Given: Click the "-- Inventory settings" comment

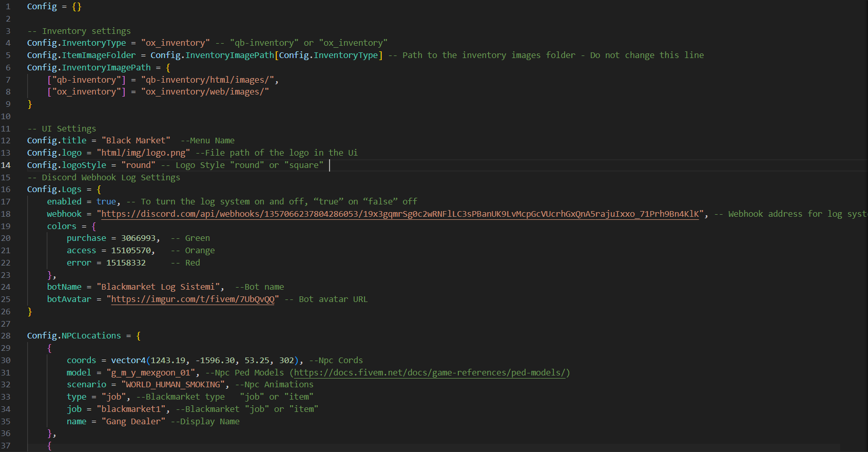Looking at the screenshot, I should point(79,31).
